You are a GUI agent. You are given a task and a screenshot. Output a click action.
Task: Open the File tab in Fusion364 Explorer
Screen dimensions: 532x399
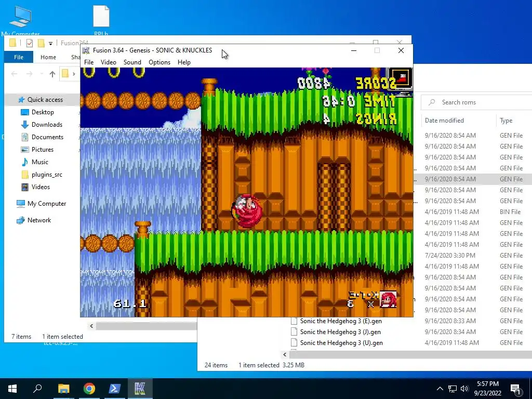click(x=19, y=57)
